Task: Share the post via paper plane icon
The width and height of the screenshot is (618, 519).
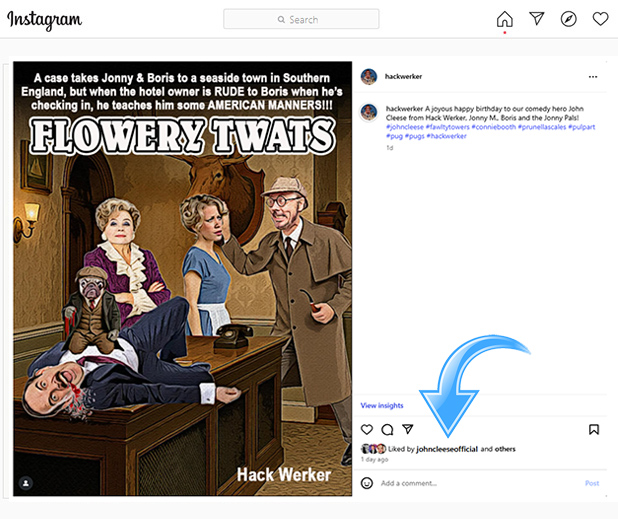Action: click(407, 429)
